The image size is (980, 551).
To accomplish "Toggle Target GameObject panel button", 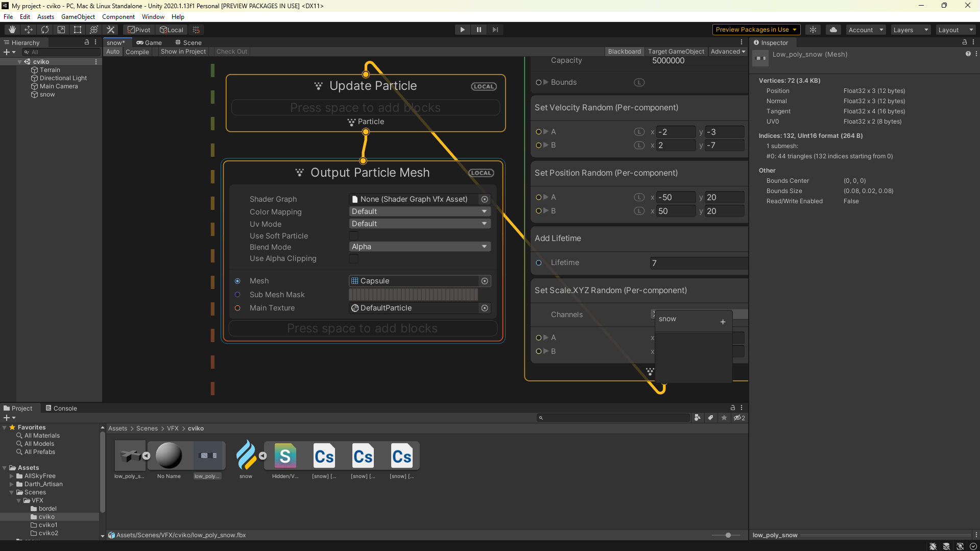I will click(x=676, y=52).
